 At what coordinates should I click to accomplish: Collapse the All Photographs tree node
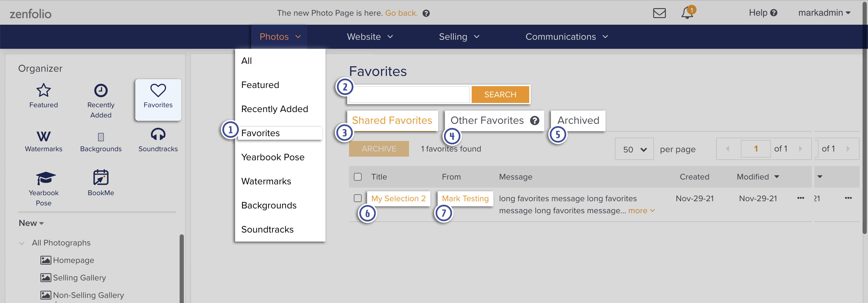(22, 243)
